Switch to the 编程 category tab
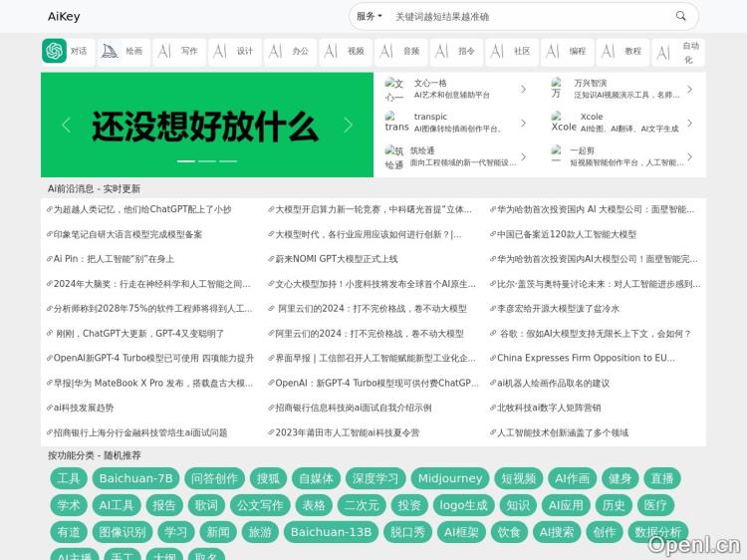747x560 pixels. pos(566,51)
